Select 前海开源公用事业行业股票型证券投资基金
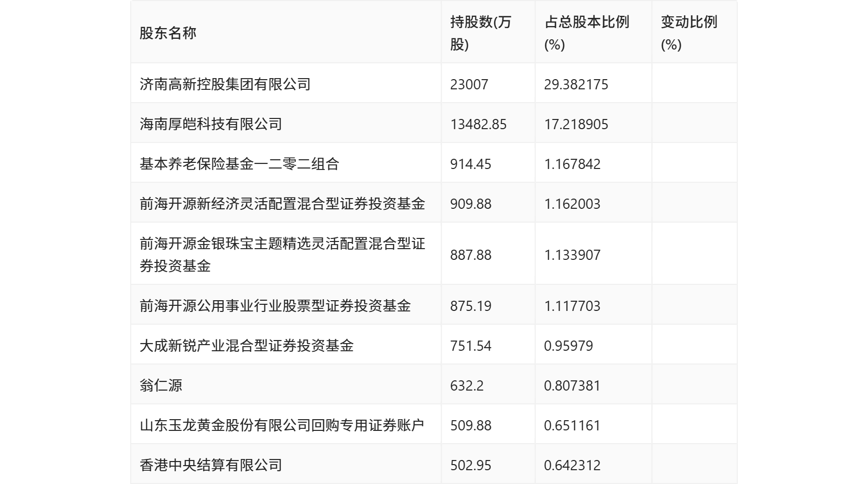This screenshot has width=868, height=484. [275, 306]
